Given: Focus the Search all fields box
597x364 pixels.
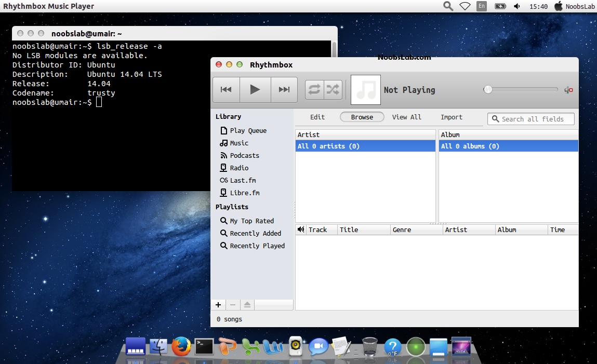Looking at the screenshot, I should 530,119.
